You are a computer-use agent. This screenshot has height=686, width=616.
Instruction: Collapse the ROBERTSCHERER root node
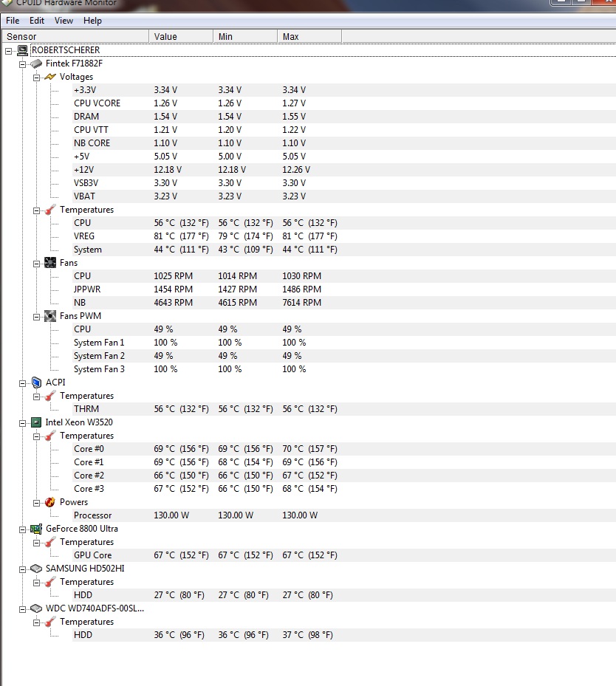[8, 51]
